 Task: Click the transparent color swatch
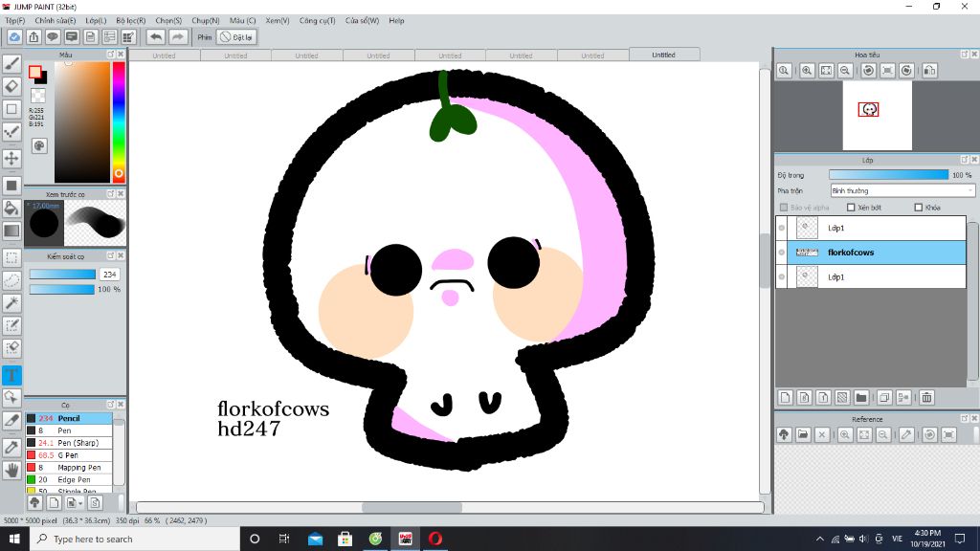pyautogui.click(x=38, y=96)
